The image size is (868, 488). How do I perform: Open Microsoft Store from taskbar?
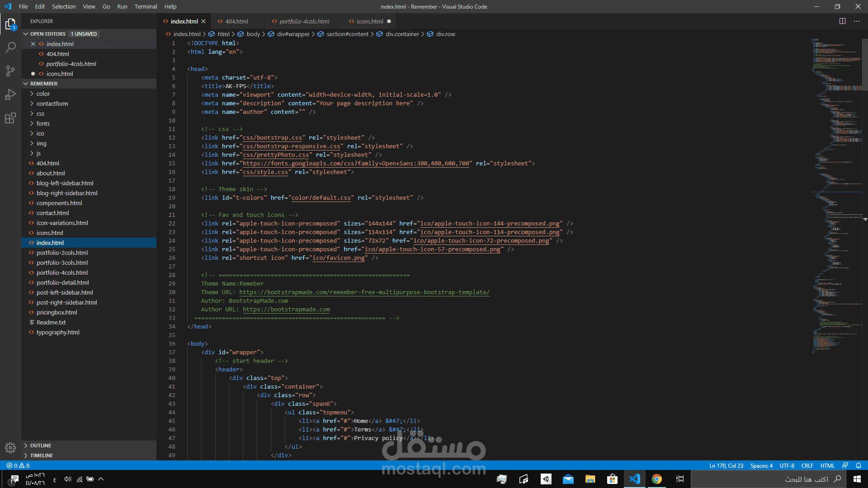click(612, 479)
